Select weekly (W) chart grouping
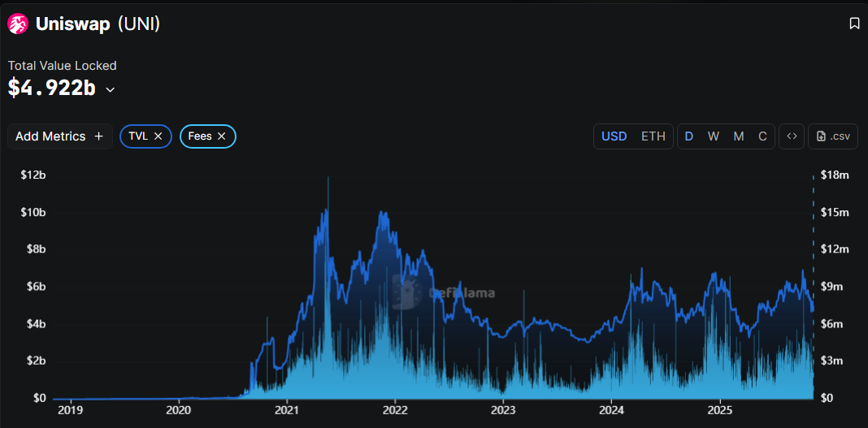Image resolution: width=868 pixels, height=428 pixels. (x=714, y=136)
